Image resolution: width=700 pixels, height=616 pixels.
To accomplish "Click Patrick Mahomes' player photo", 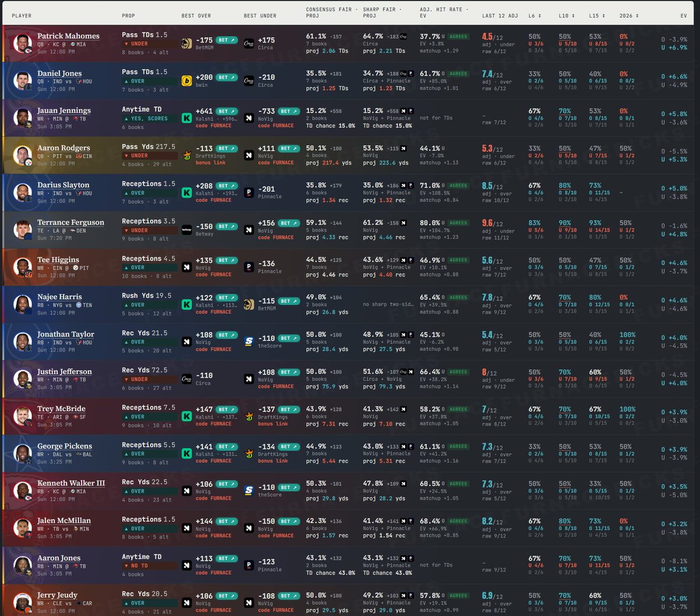I will (x=23, y=43).
